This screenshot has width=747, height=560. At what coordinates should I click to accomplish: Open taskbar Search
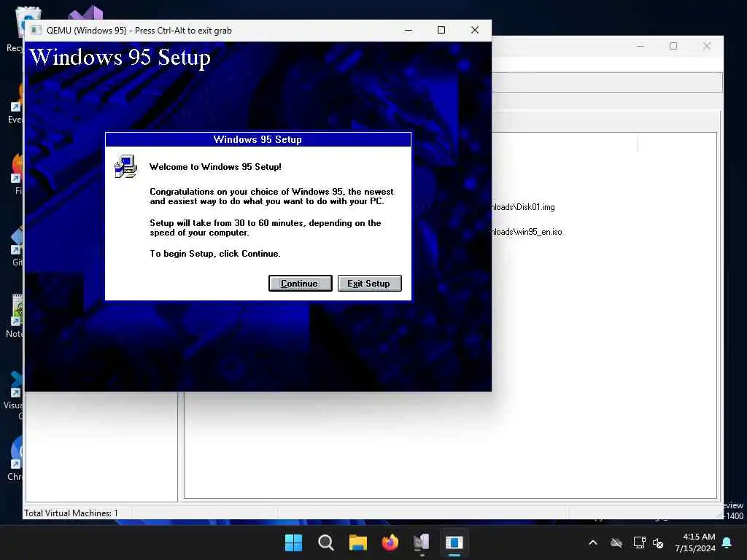click(326, 542)
